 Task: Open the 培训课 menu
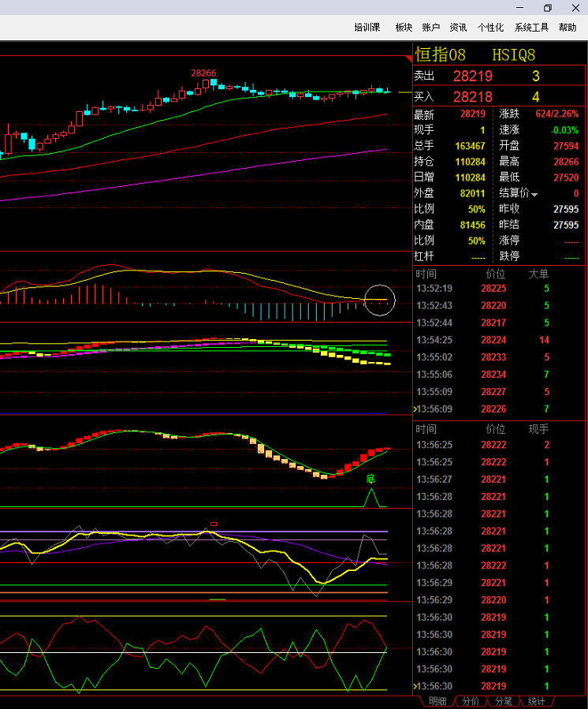(367, 27)
